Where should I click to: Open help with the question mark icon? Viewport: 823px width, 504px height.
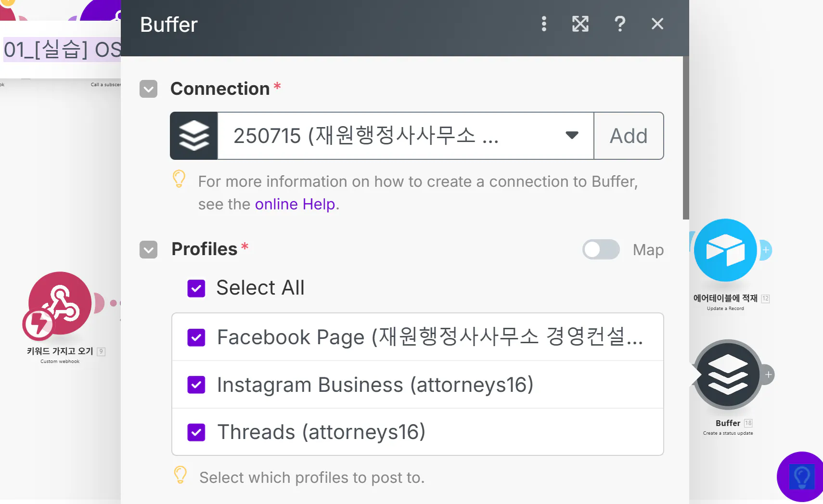click(620, 24)
